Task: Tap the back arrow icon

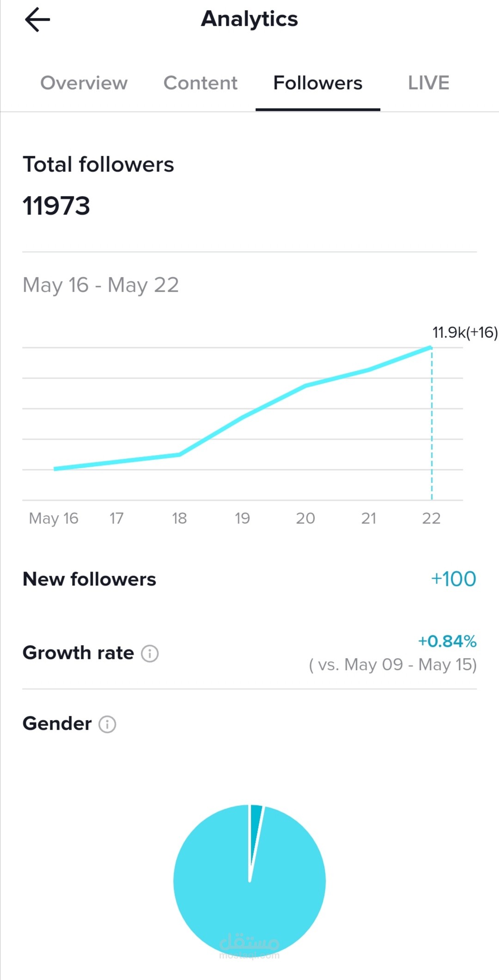Action: [x=37, y=20]
